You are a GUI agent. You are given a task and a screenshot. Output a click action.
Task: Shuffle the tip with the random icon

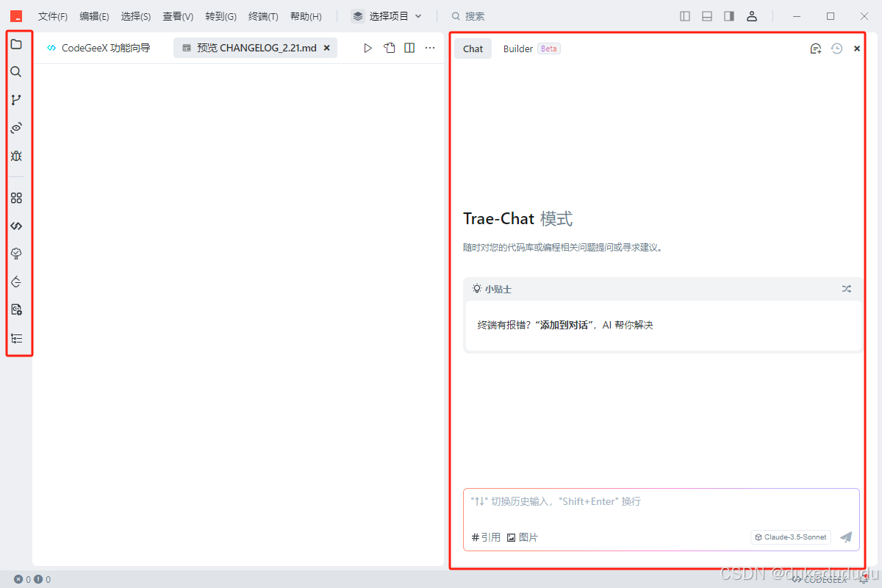tap(847, 289)
